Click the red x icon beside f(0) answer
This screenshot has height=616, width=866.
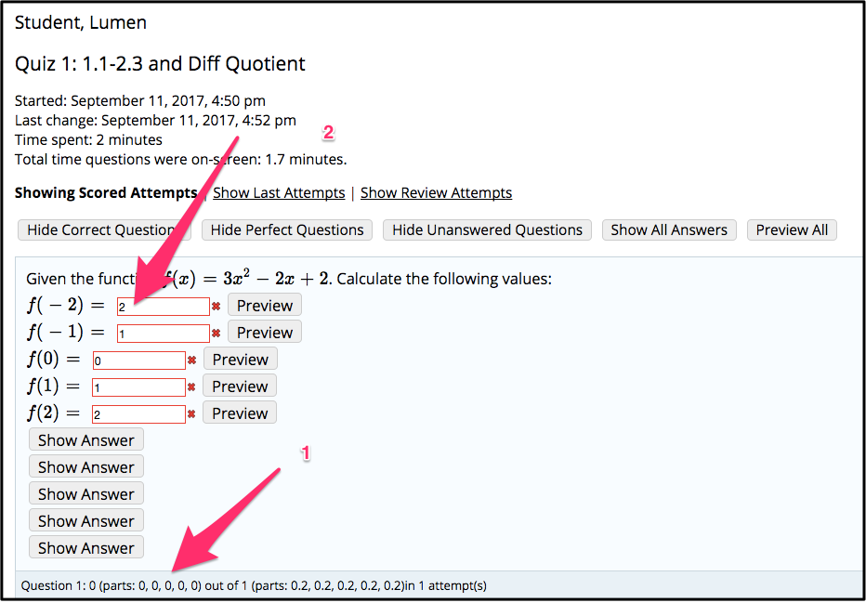(x=191, y=360)
